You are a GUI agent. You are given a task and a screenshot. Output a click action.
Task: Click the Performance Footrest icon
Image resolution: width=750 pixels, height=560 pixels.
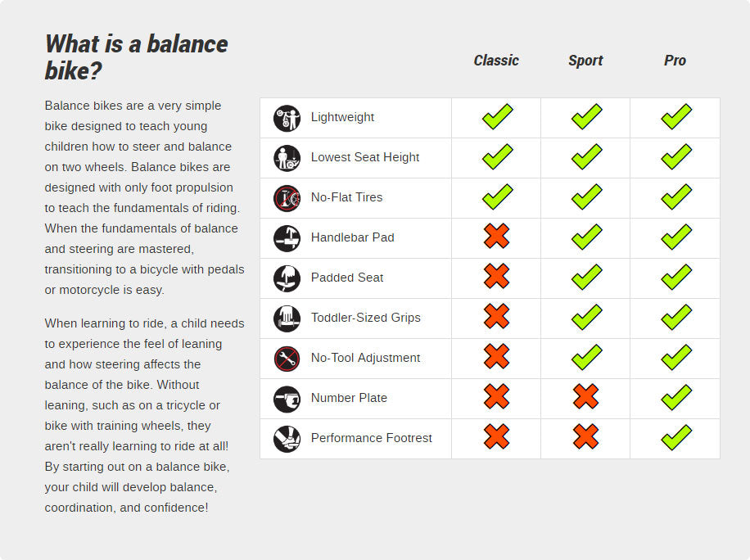pyautogui.click(x=287, y=439)
